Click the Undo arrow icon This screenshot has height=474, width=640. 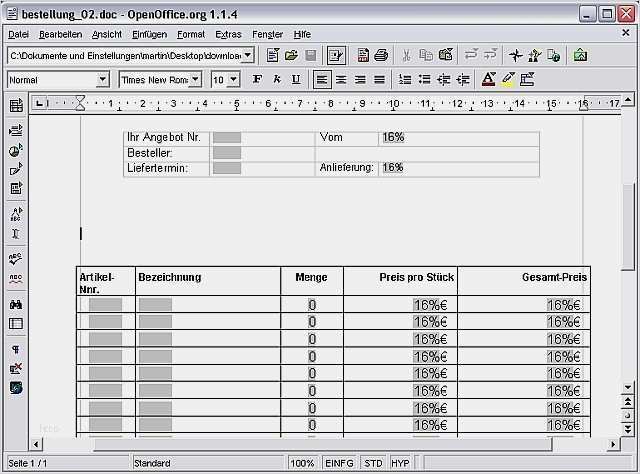point(471,55)
